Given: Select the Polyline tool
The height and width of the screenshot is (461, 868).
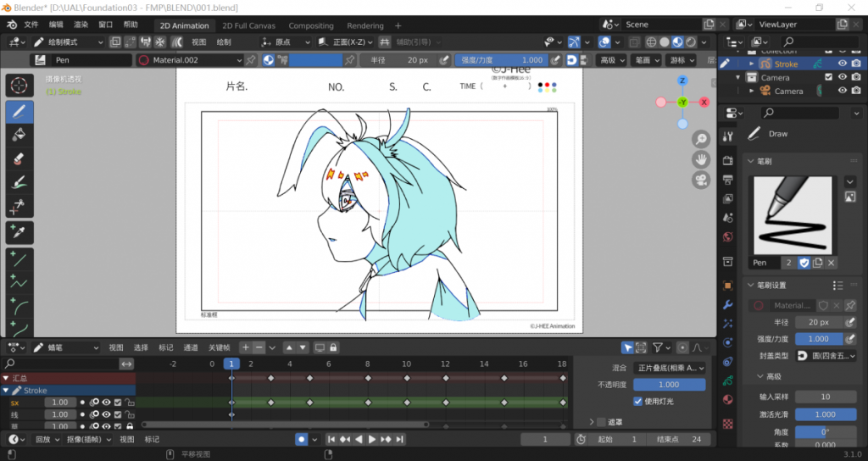Looking at the screenshot, I should coord(19,282).
